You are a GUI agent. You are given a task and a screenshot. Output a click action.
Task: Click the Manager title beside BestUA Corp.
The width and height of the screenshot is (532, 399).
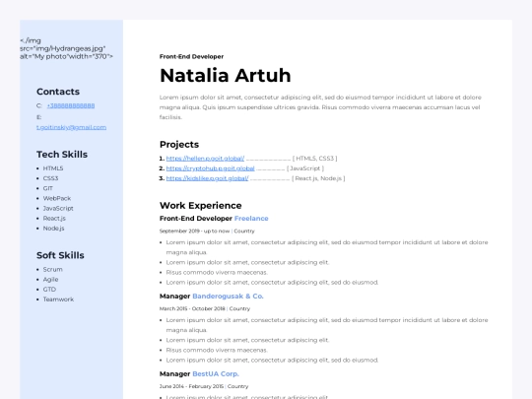click(174, 374)
